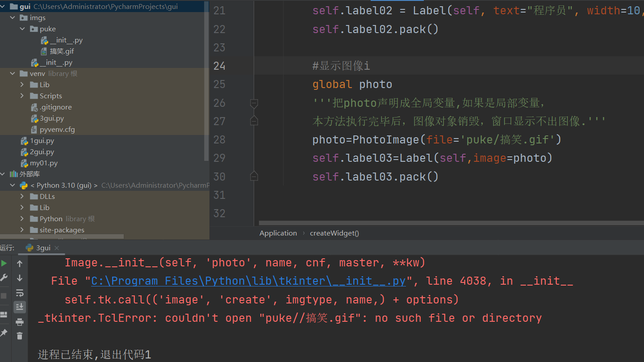Image resolution: width=644 pixels, height=362 pixels.
Task: Click the gray stop process square
Action: tap(4, 296)
